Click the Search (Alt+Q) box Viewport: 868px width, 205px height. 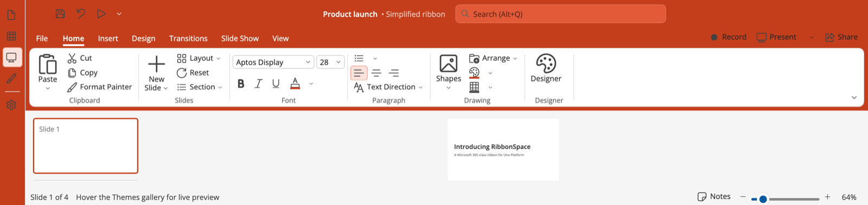click(x=560, y=14)
